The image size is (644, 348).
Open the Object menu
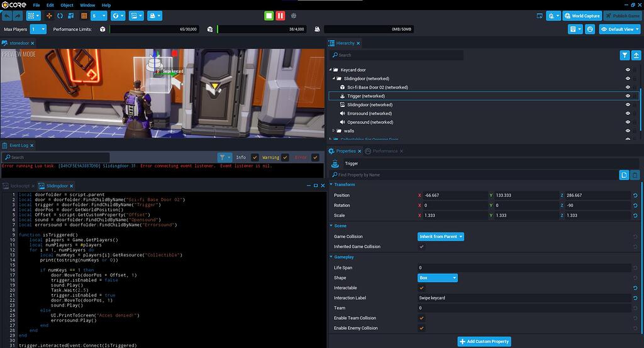coord(67,5)
